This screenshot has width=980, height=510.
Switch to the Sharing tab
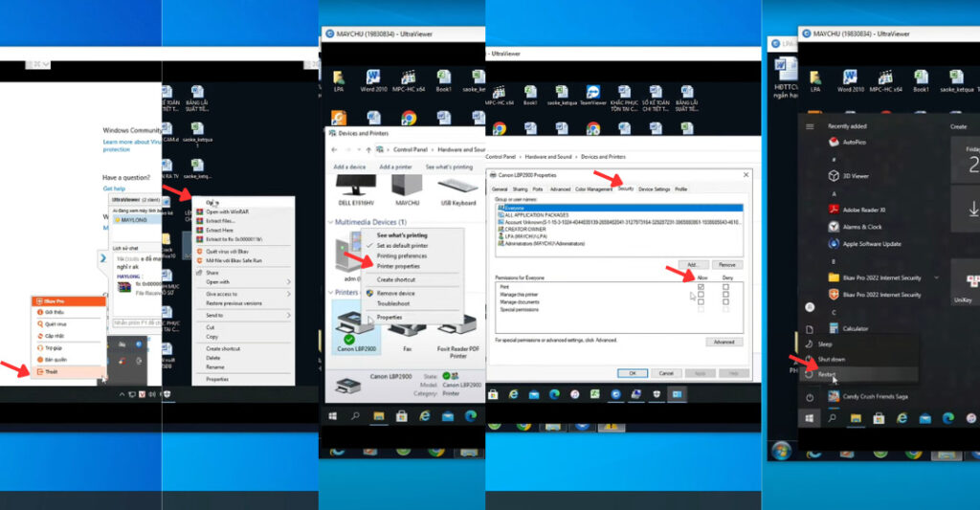click(520, 188)
